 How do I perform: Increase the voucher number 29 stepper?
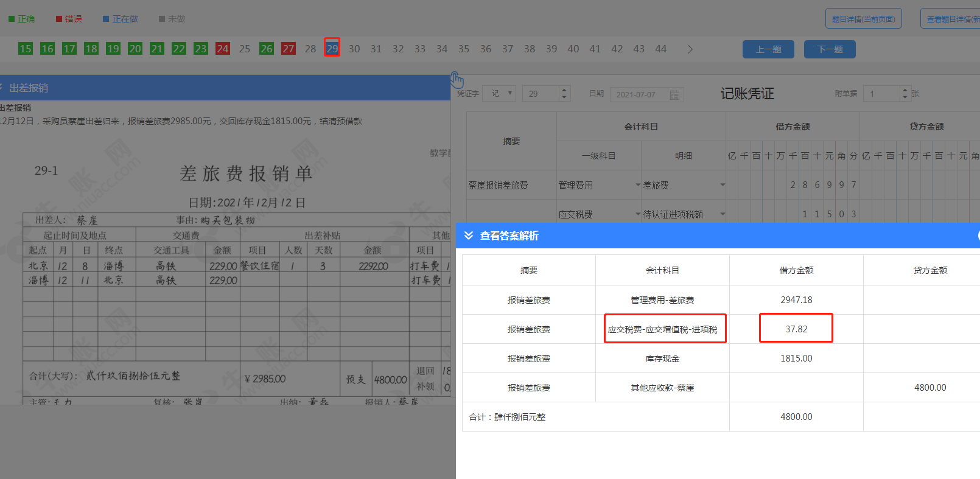(x=564, y=90)
